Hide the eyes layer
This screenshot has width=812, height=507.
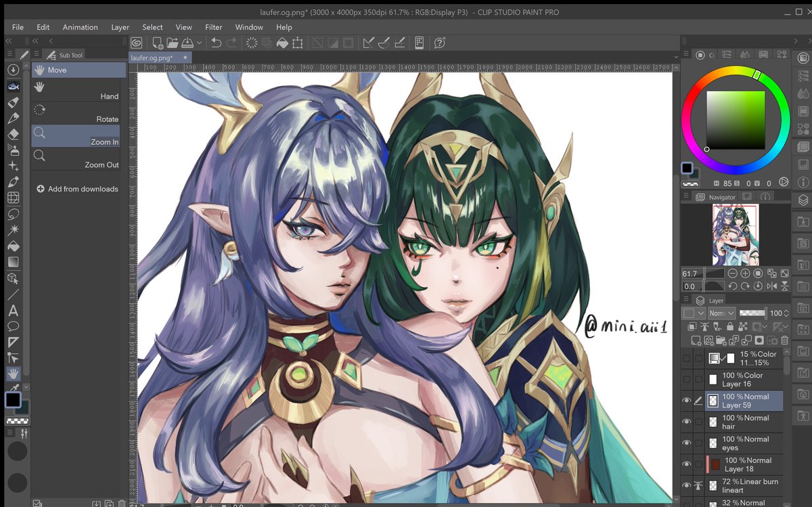[687, 443]
